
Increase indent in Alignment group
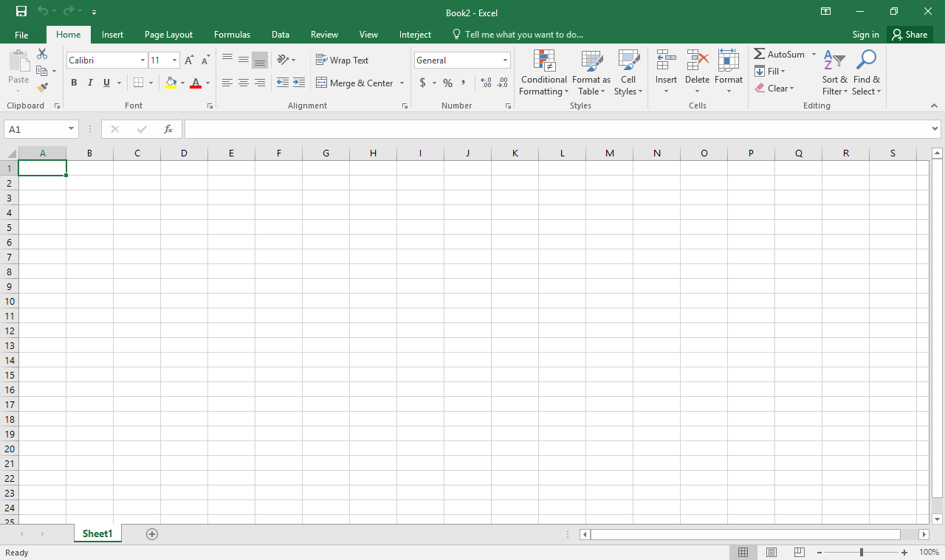[x=298, y=83]
